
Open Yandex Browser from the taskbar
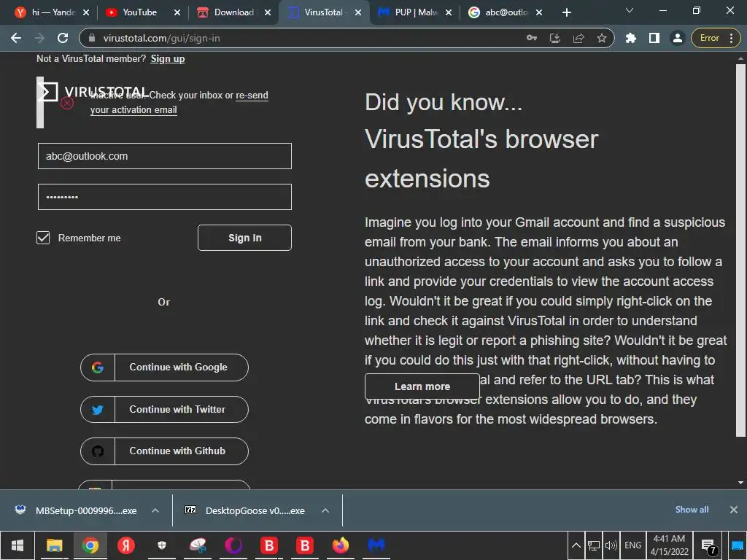126,545
